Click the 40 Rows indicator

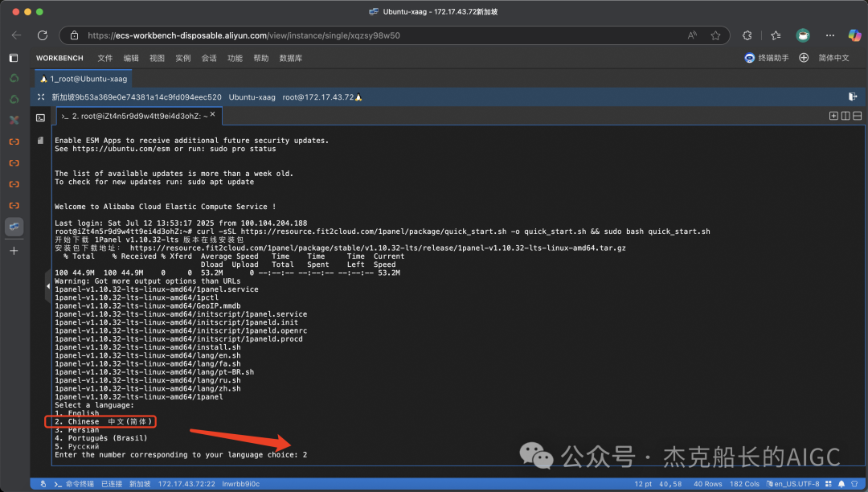click(708, 484)
